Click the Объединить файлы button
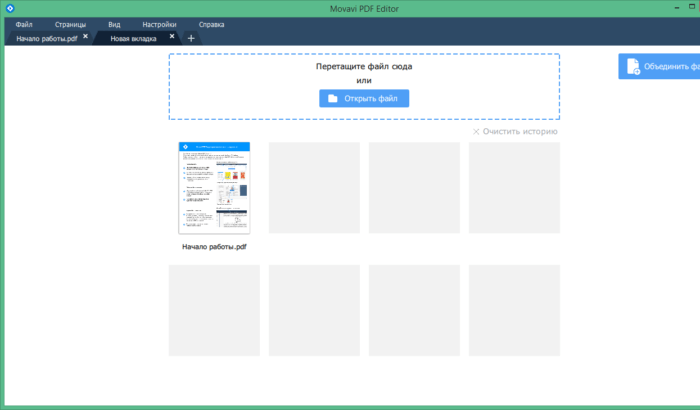Screen dimensions: 700x410 659,66
